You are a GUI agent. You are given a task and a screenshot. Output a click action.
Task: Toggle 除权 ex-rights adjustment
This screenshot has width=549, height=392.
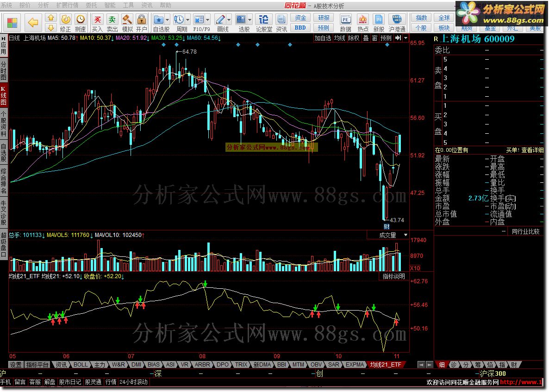point(354,38)
